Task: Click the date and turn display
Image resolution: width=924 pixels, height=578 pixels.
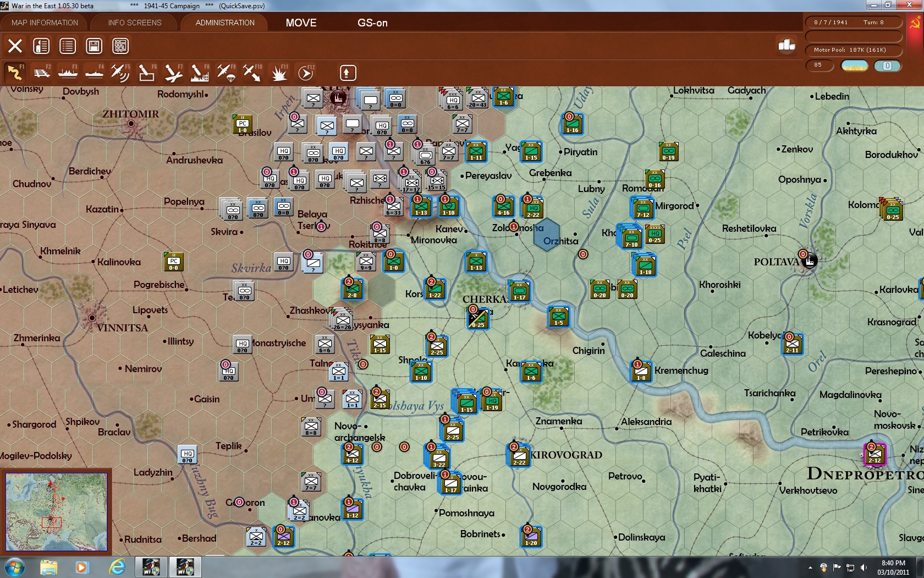Action: (x=854, y=23)
